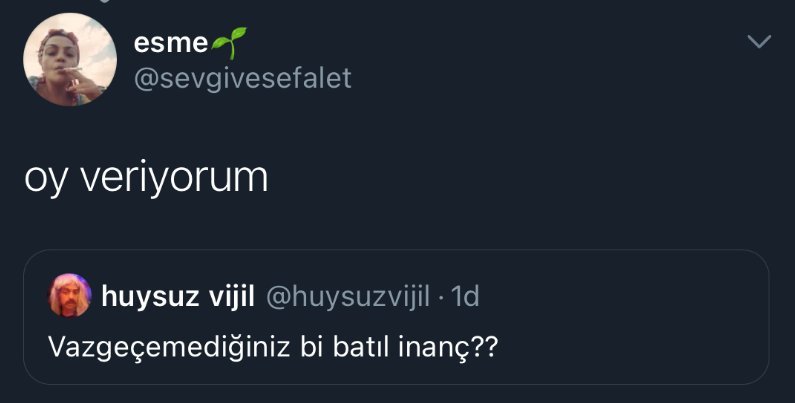This screenshot has height=403, width=795.
Task: Click the 1d timestamp on quoted tweet
Action: pyautogui.click(x=466, y=296)
